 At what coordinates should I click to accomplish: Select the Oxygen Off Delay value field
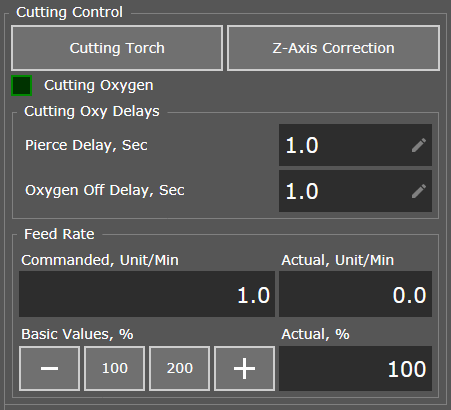(x=355, y=191)
